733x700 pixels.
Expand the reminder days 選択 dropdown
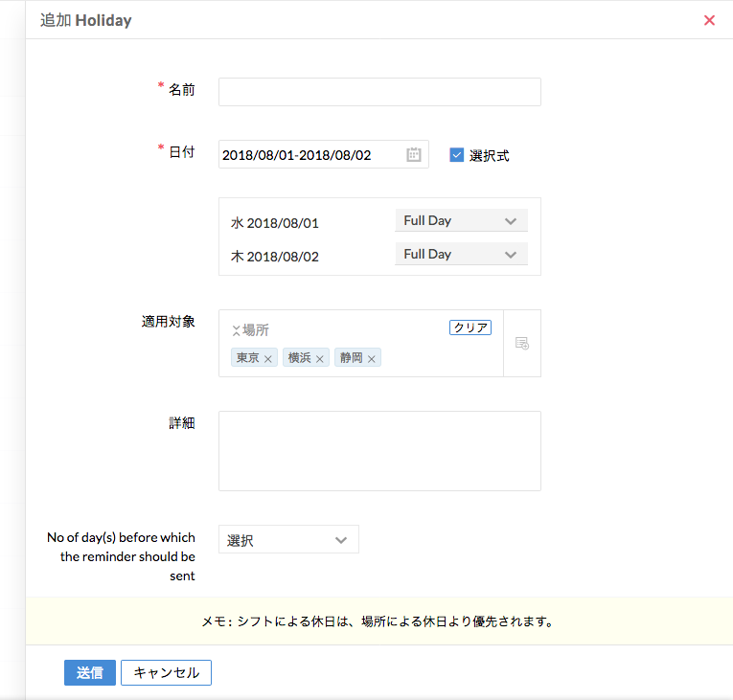(288, 540)
